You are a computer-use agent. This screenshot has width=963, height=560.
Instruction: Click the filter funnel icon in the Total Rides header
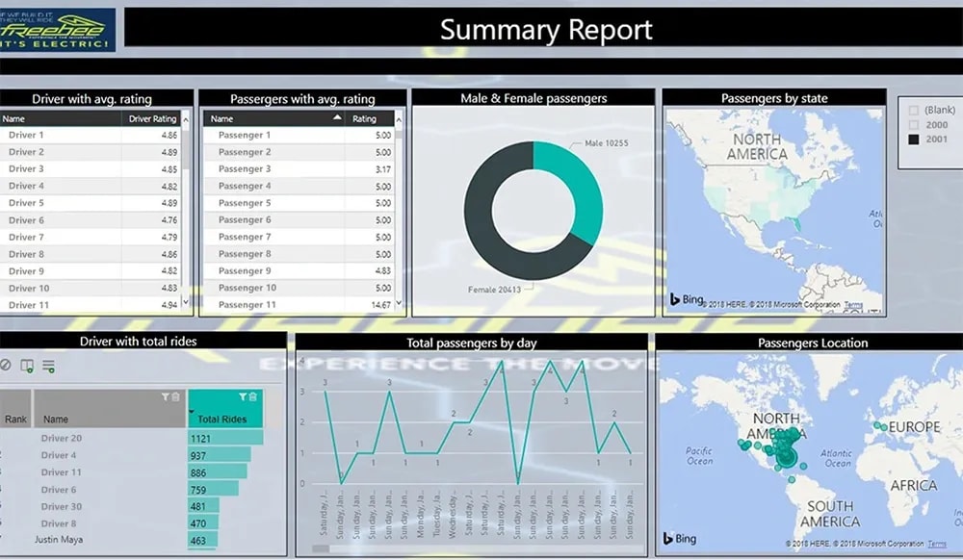pos(243,396)
